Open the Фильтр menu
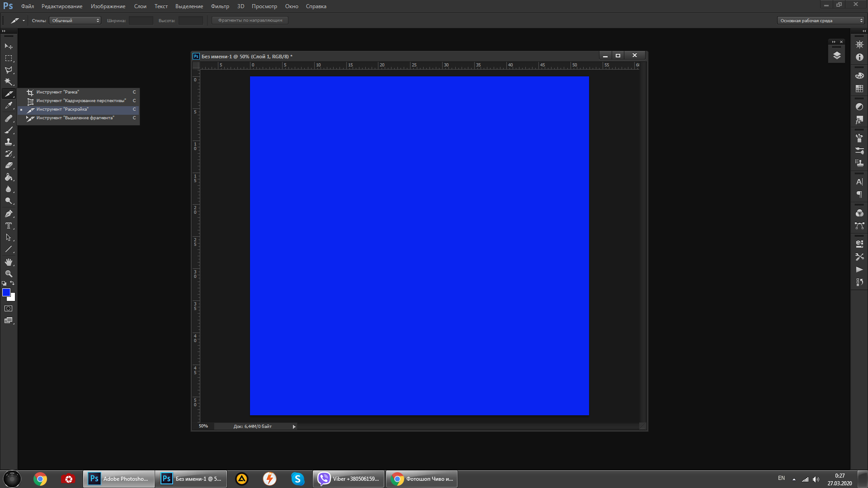Image resolution: width=868 pixels, height=488 pixels. click(220, 6)
